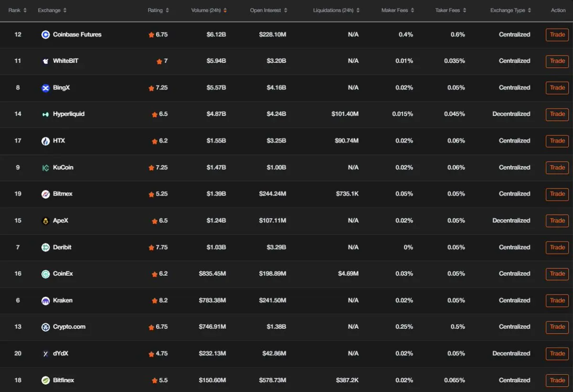573x392 pixels.
Task: Click the Hyperliquid exchange logo
Action: (x=45, y=114)
